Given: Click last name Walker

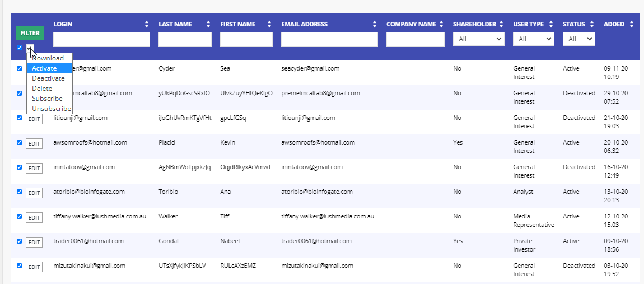Looking at the screenshot, I should [168, 217].
